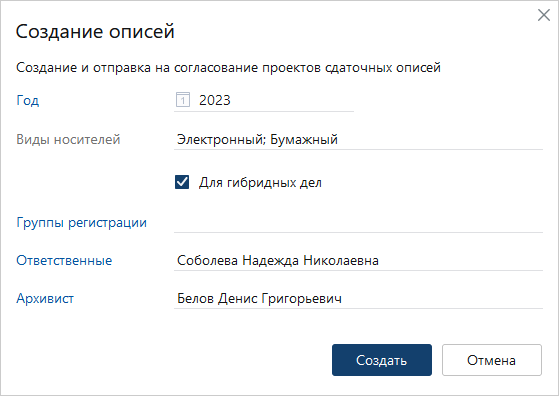Select the Соболева Надежда Николаевна field

point(358,261)
